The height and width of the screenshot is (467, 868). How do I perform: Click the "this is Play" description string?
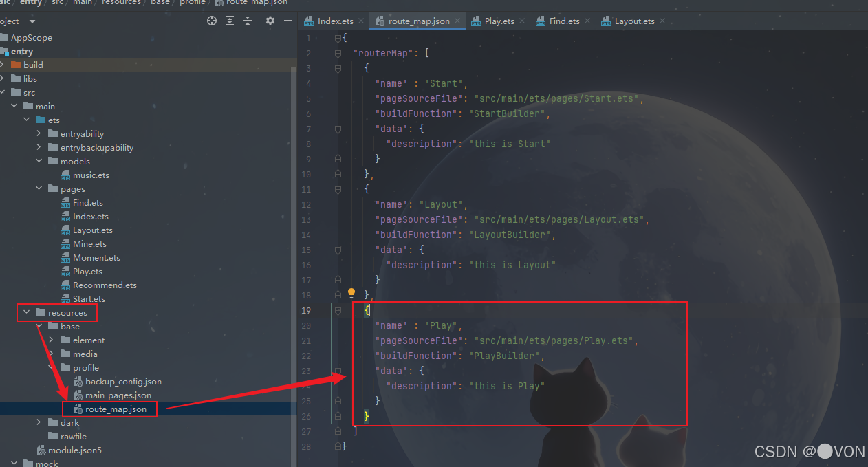click(506, 386)
